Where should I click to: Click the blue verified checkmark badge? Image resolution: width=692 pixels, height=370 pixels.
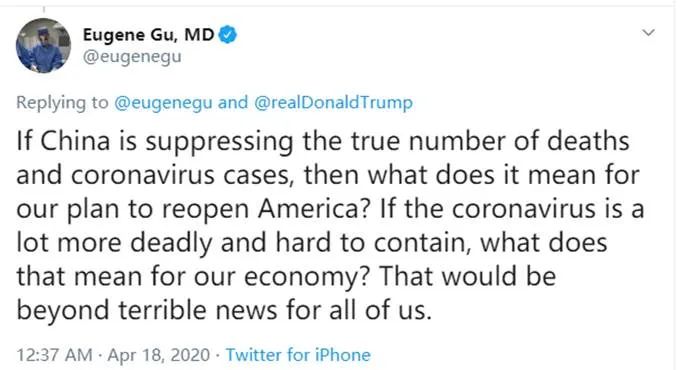pyautogui.click(x=228, y=34)
